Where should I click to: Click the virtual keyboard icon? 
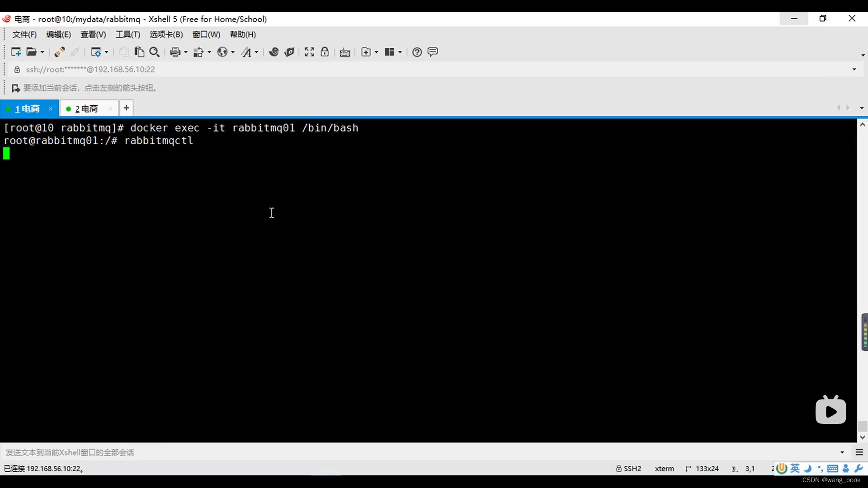coord(345,52)
